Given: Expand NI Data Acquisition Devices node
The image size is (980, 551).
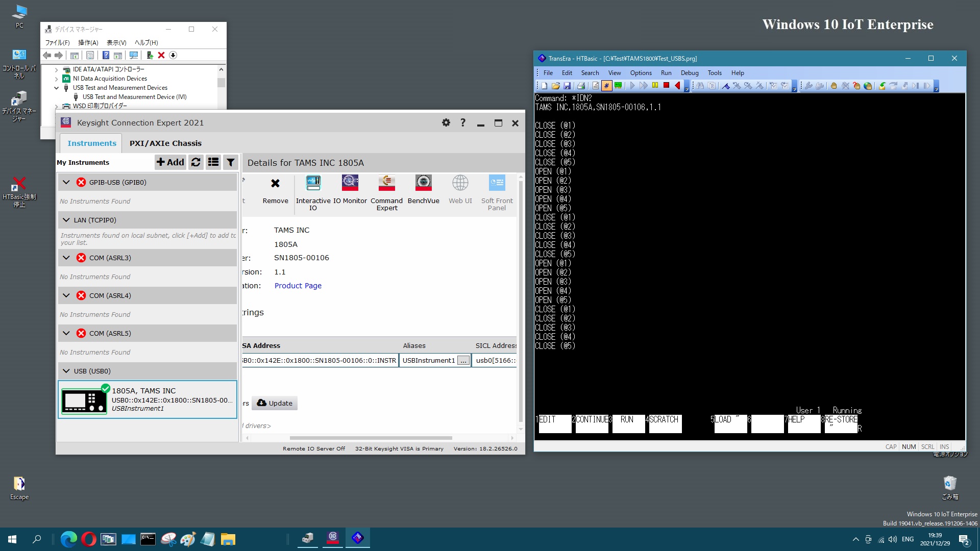Looking at the screenshot, I should tap(57, 79).
